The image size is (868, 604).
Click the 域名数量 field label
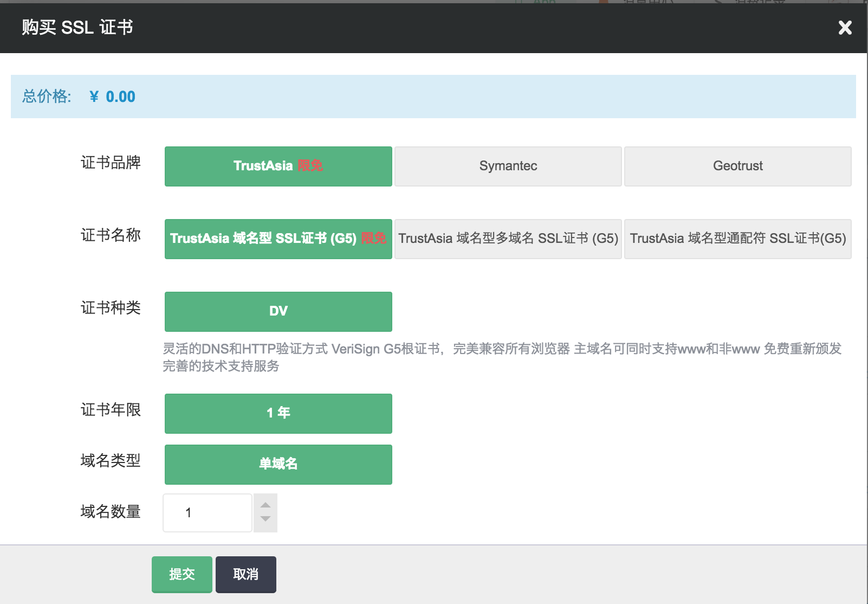coord(111,512)
